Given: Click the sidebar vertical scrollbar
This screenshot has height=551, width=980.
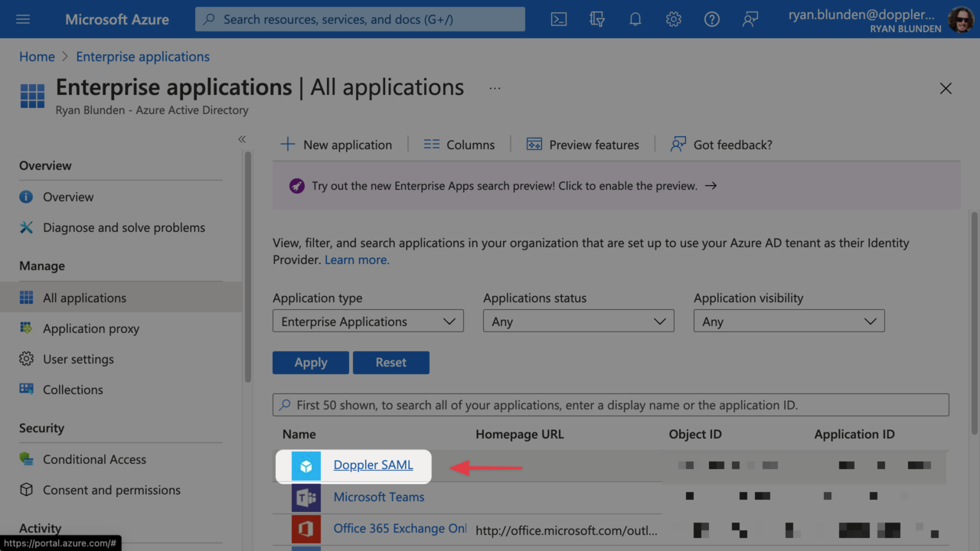Looking at the screenshot, I should pos(247,266).
